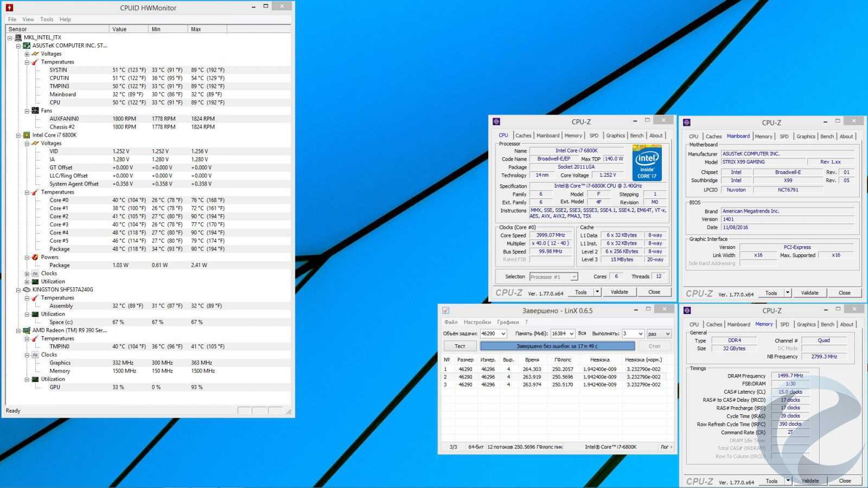Click the Kingston SHFS37A240G drive icon
The image size is (868, 488).
click(26, 290)
